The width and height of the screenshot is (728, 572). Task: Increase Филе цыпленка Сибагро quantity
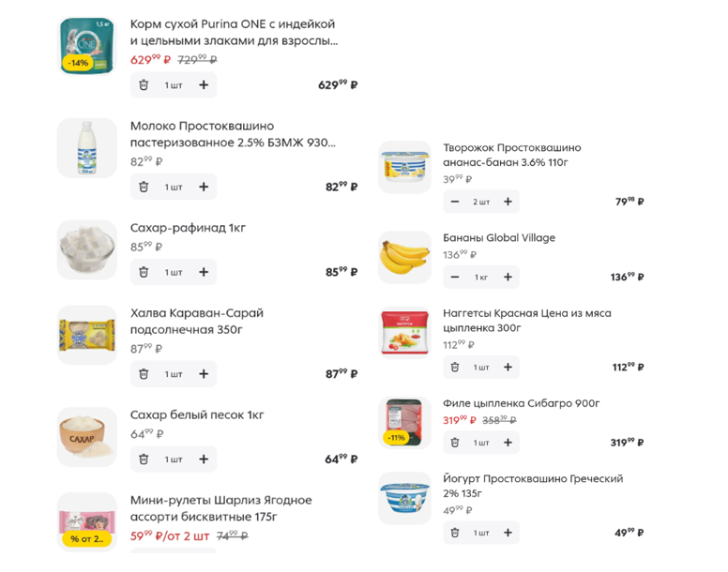click(x=508, y=443)
